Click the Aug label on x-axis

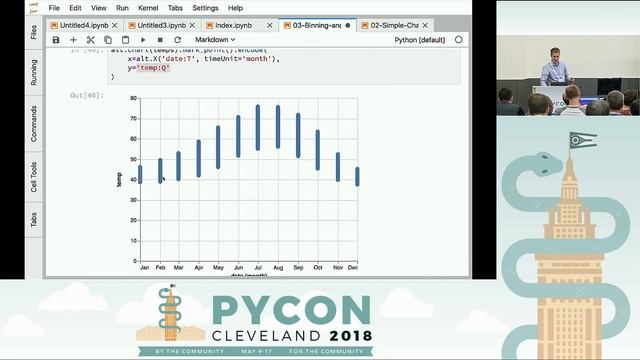278,268
